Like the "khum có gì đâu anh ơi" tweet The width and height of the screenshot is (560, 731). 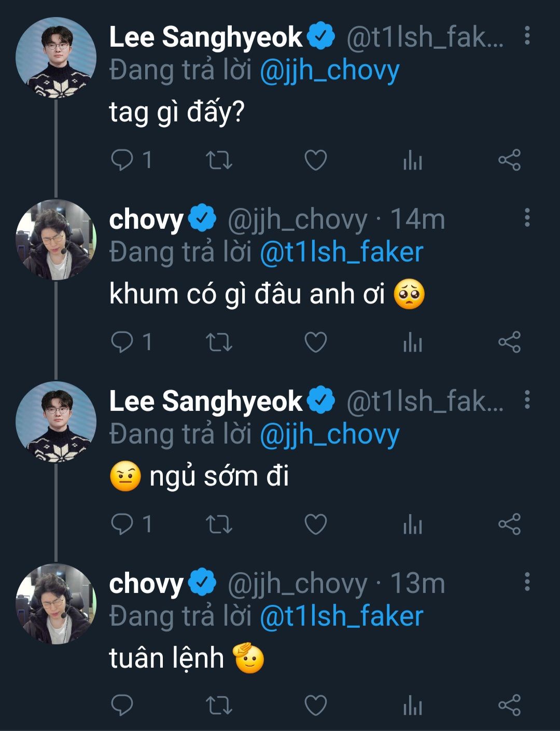(x=315, y=342)
